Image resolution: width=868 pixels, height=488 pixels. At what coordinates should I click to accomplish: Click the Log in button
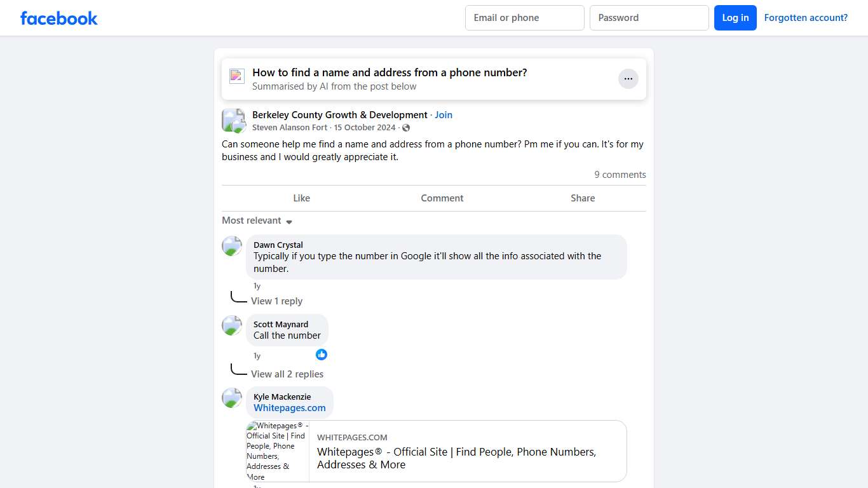[x=735, y=18]
